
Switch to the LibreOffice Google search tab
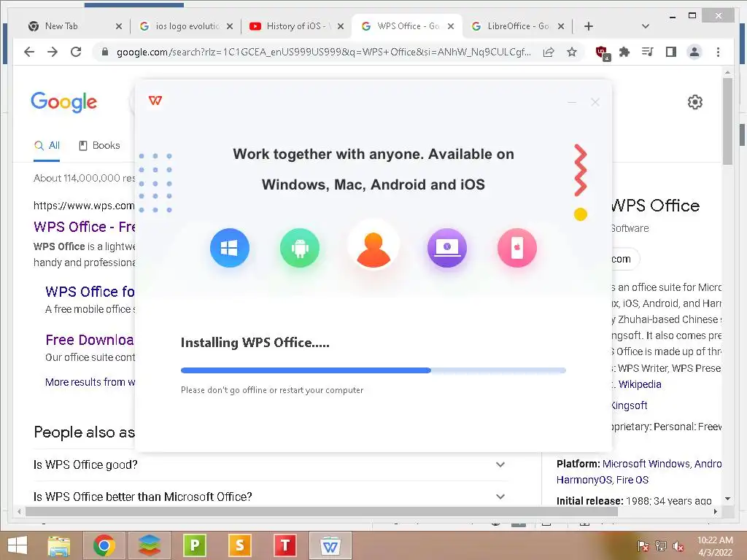519,26
